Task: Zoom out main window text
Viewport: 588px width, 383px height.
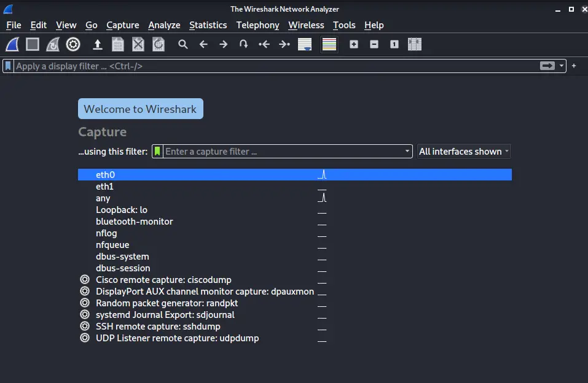Action: click(374, 44)
